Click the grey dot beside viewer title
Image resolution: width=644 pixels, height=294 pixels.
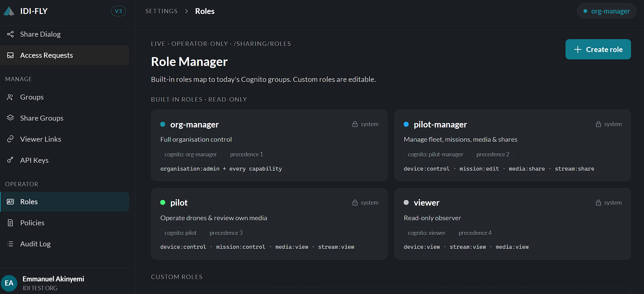[x=406, y=203]
